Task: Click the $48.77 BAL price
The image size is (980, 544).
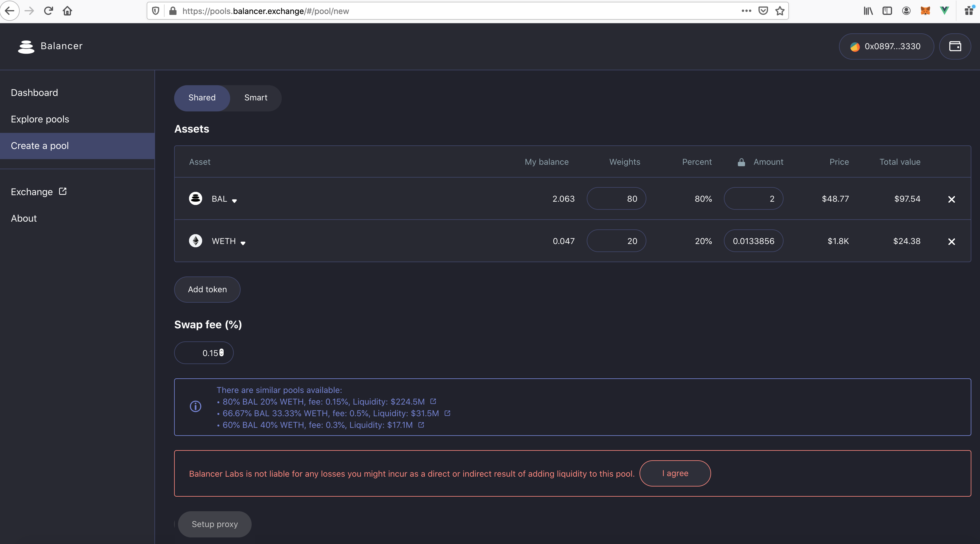Action: click(835, 199)
